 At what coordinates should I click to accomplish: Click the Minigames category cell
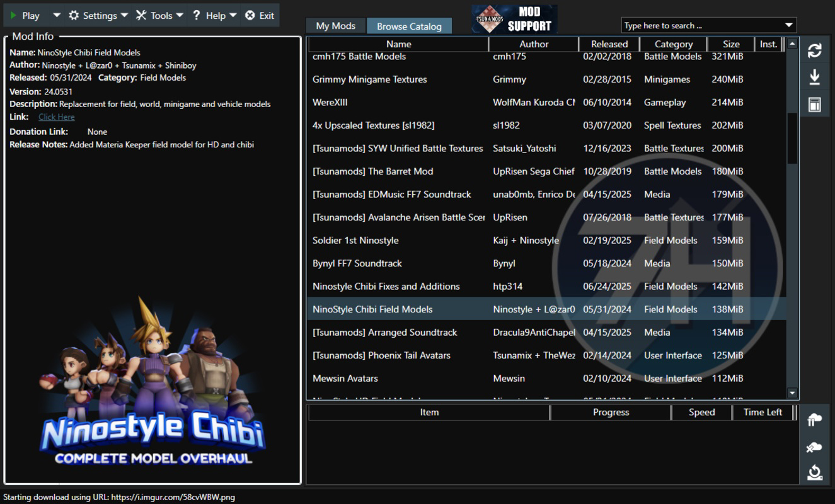(667, 79)
